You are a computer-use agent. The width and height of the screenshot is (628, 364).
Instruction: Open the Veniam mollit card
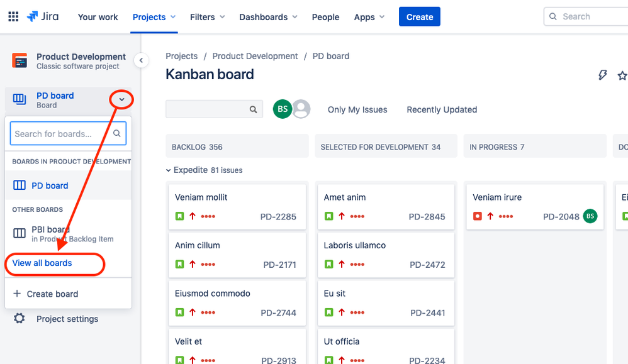(x=237, y=207)
